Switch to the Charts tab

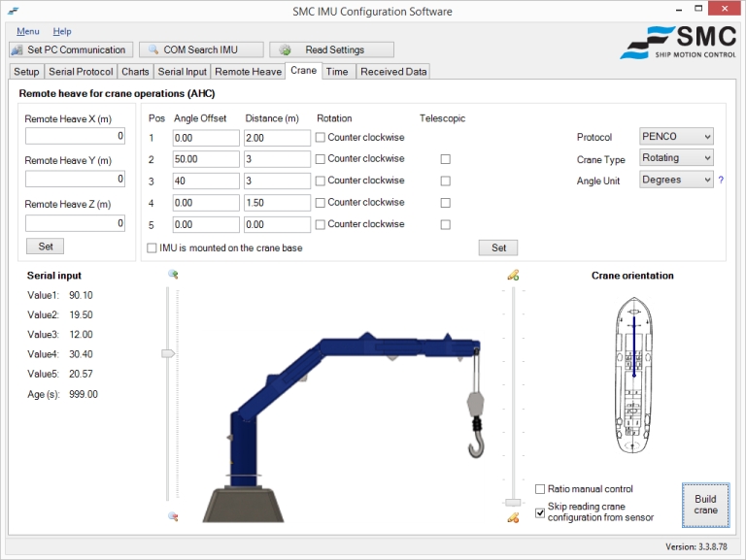point(135,71)
